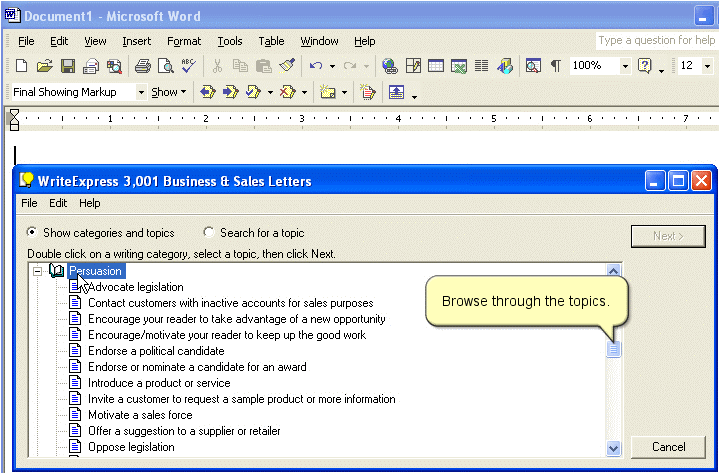Image resolution: width=719 pixels, height=473 pixels.
Task: Toggle Show/Hide paragraph marks
Action: [x=555, y=66]
